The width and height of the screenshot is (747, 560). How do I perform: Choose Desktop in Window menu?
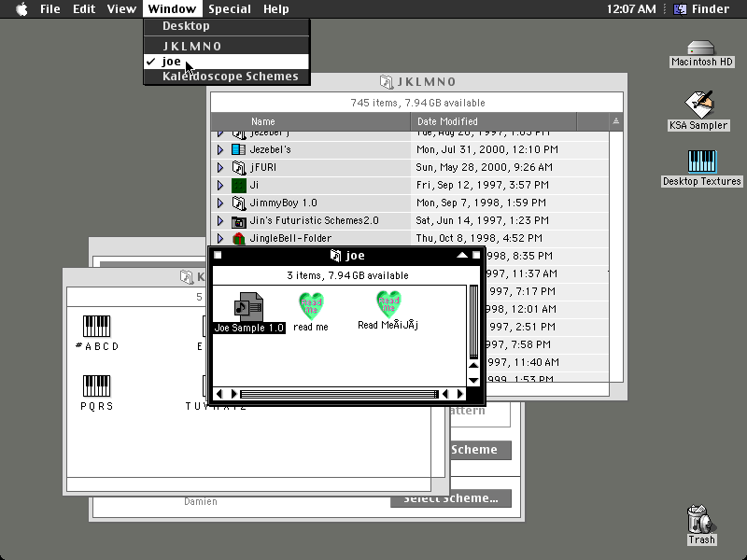pyautogui.click(x=227, y=26)
